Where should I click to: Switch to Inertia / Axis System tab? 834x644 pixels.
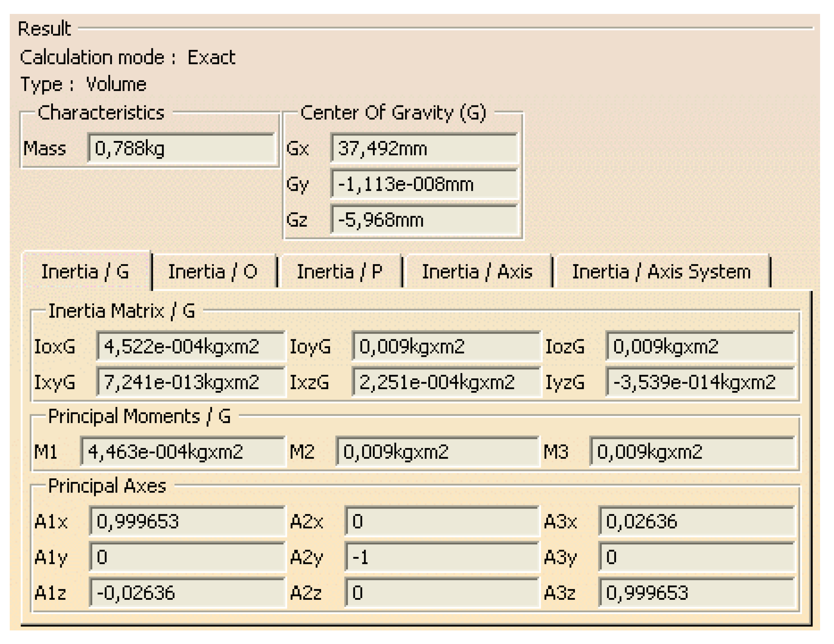[661, 272]
